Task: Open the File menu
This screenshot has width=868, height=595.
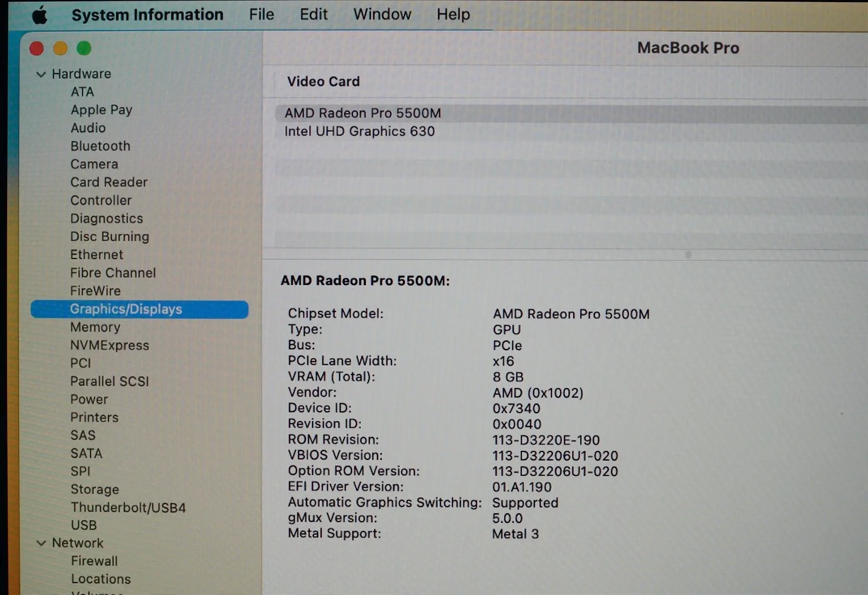Action: point(261,15)
